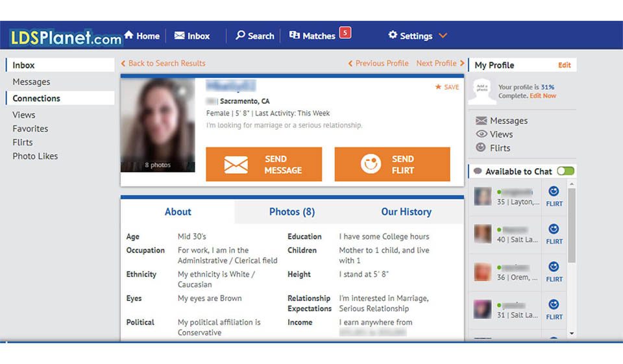
Task: Click the Settings gear icon
Action: pos(393,35)
